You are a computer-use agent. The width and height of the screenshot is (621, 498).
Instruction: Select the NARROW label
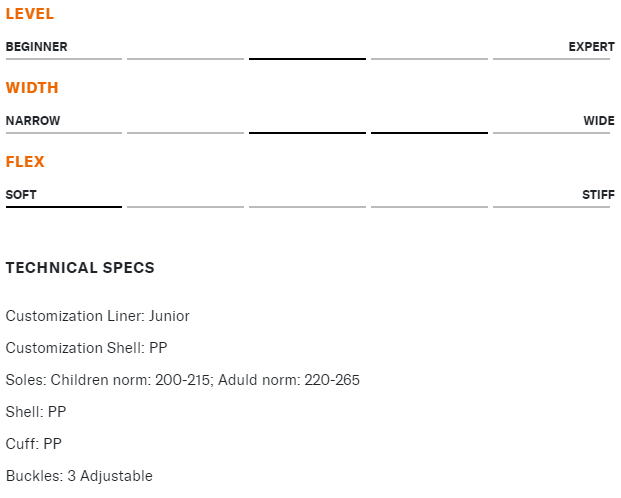click(33, 121)
